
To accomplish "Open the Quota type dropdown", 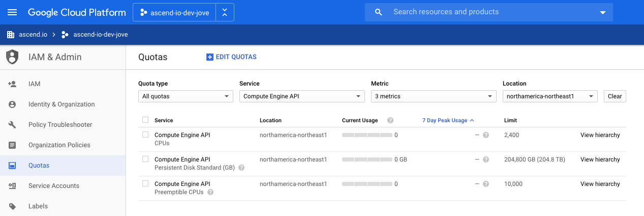I will tap(186, 96).
